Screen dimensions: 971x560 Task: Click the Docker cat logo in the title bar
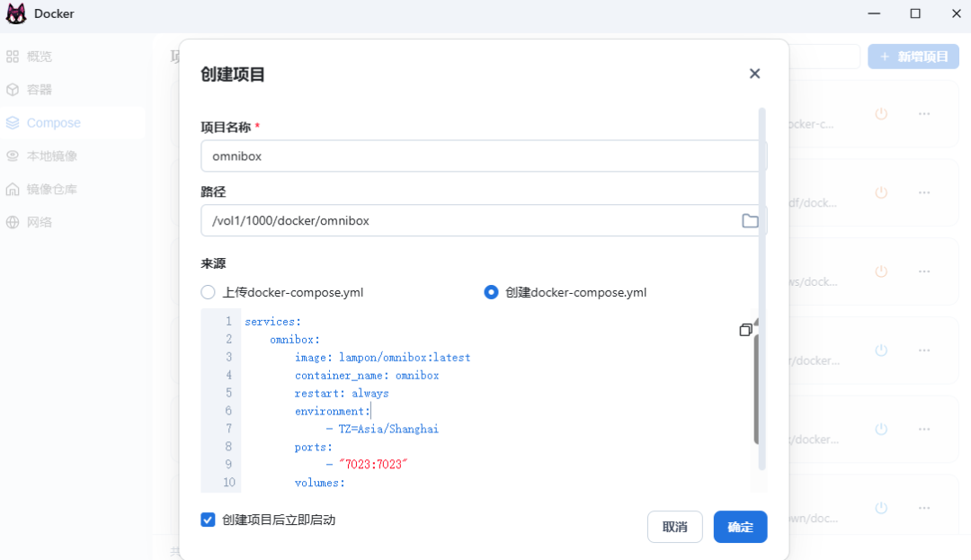pyautogui.click(x=14, y=13)
